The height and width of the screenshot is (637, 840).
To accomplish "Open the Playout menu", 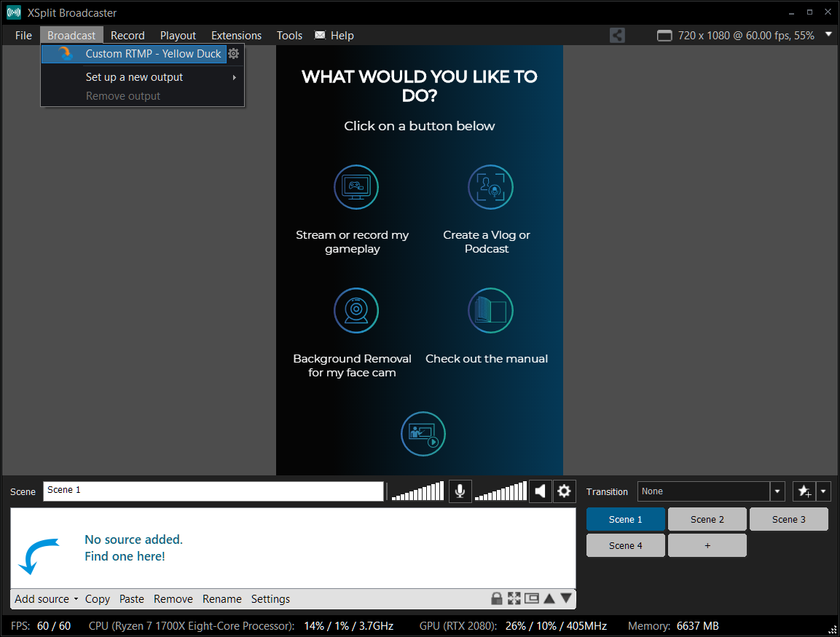I will coord(178,36).
